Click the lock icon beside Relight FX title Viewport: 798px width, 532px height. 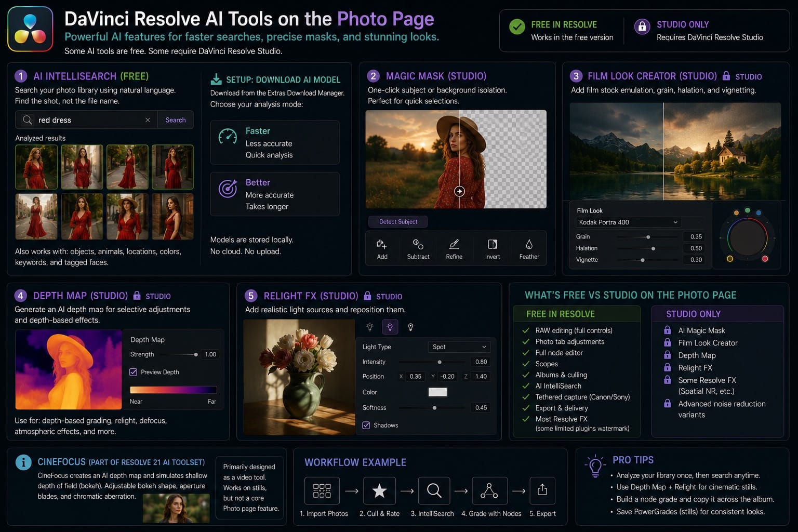[x=367, y=296]
